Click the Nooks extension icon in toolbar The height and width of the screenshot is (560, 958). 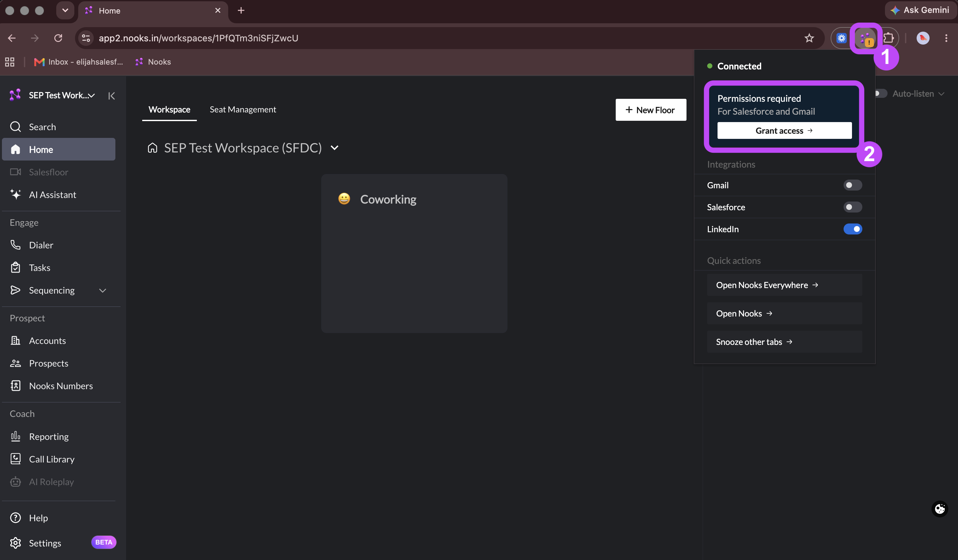coord(865,38)
